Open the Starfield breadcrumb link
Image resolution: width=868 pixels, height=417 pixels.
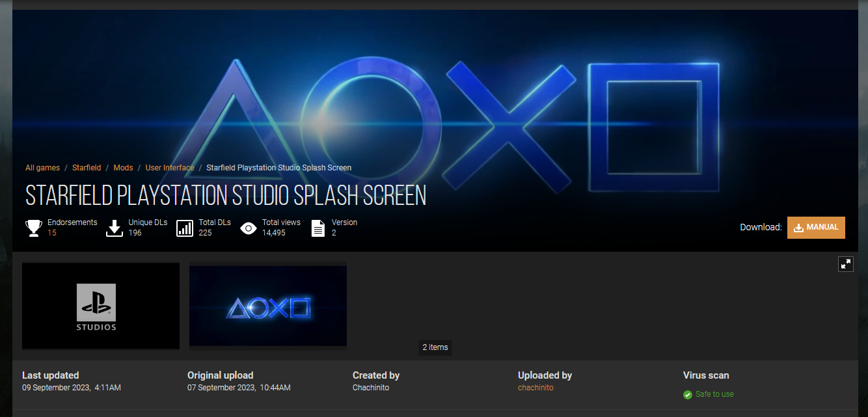coord(87,168)
